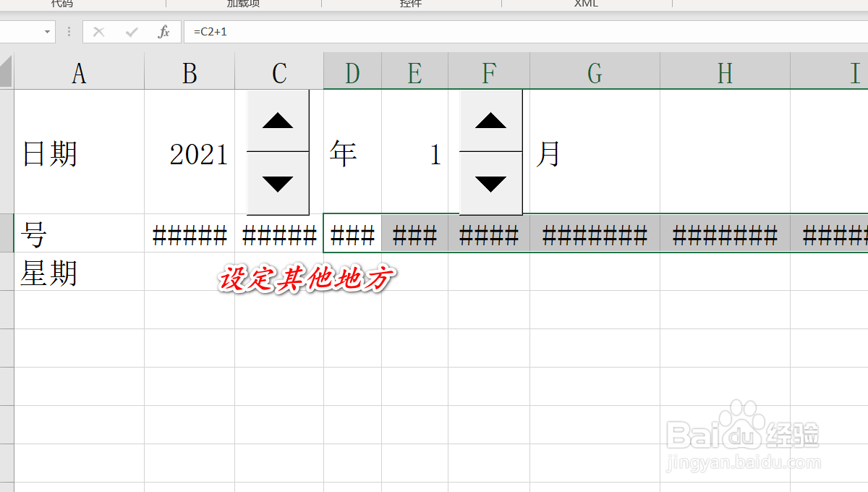Select column F header
Image resolution: width=868 pixels, height=492 pixels.
[x=489, y=72]
